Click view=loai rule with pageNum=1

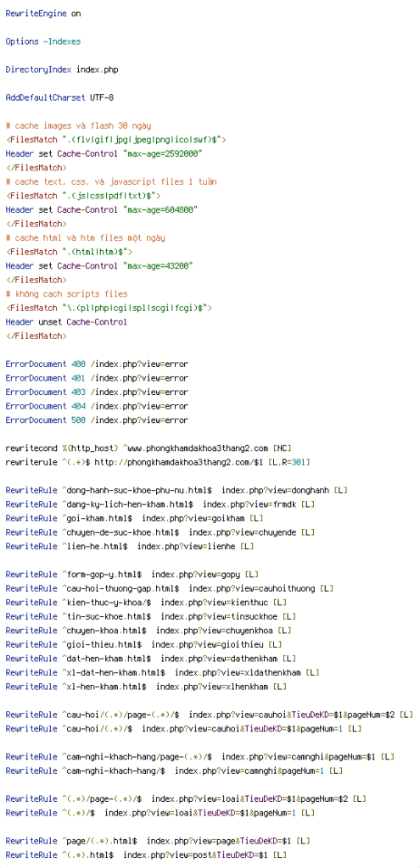160,813
